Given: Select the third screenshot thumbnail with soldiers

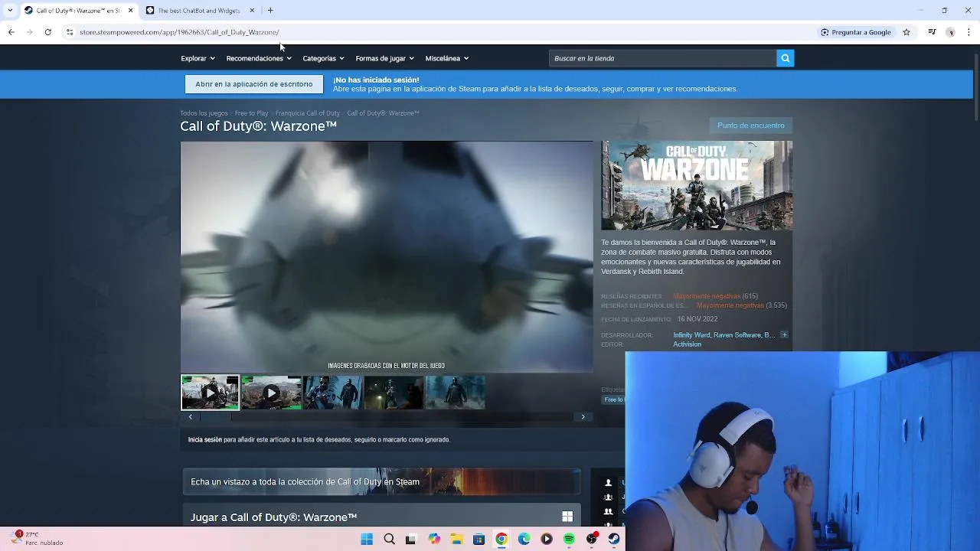Looking at the screenshot, I should coord(332,393).
